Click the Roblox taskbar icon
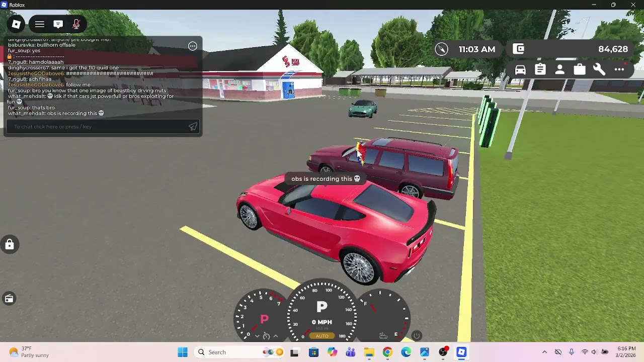 tap(461, 352)
